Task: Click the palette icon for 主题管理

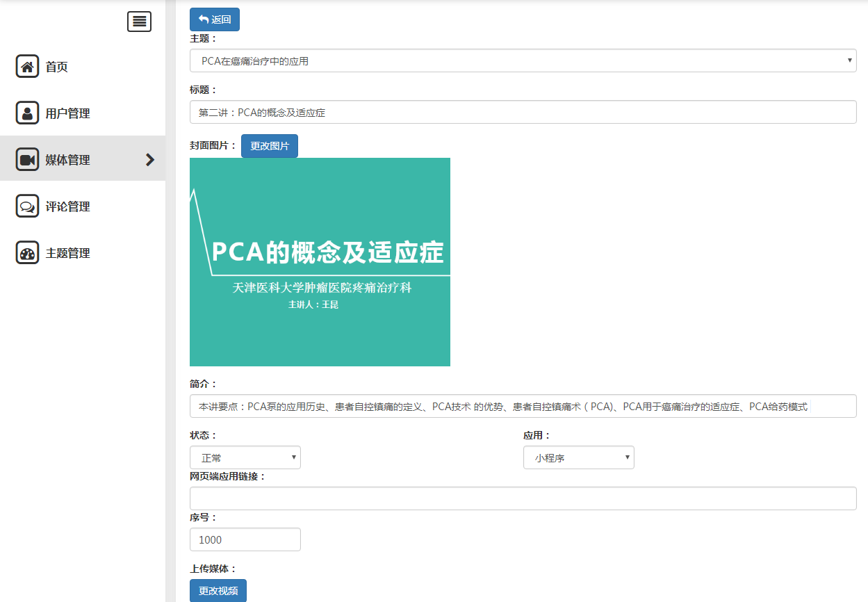Action: [27, 253]
